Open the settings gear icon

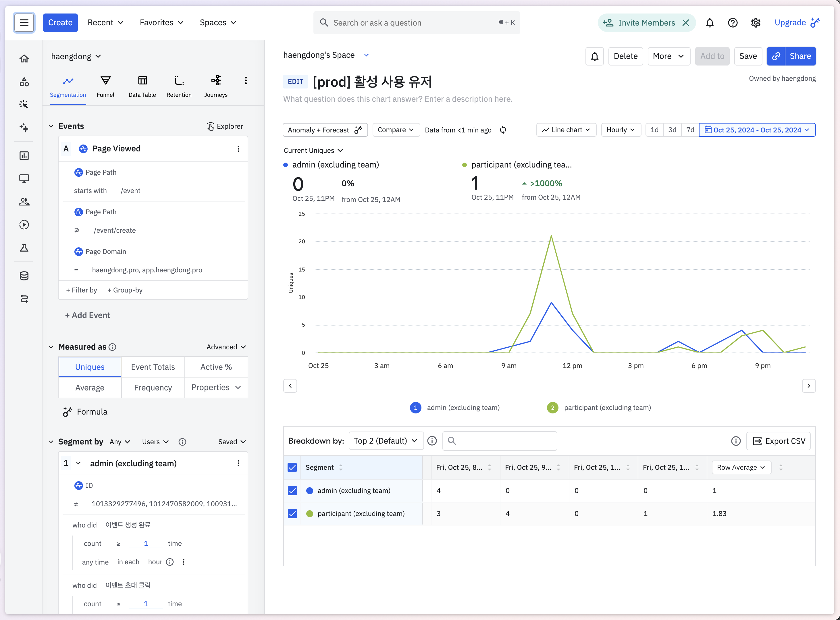(x=756, y=23)
